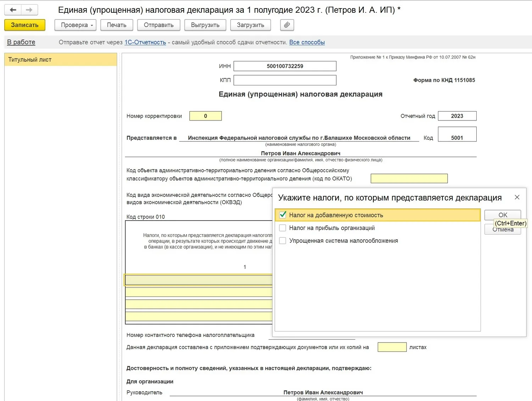This screenshot has height=401, width=532.
Task: Open attachments via the paperclip icon
Action: (287, 25)
